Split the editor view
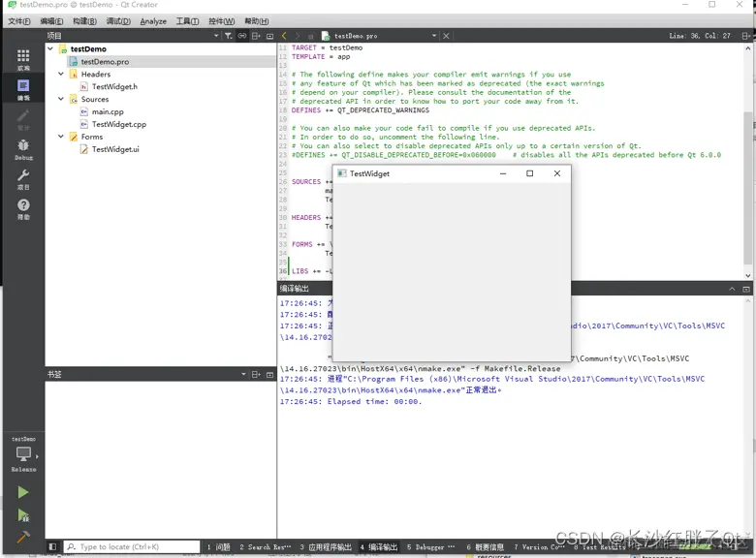 pyautogui.click(x=746, y=36)
